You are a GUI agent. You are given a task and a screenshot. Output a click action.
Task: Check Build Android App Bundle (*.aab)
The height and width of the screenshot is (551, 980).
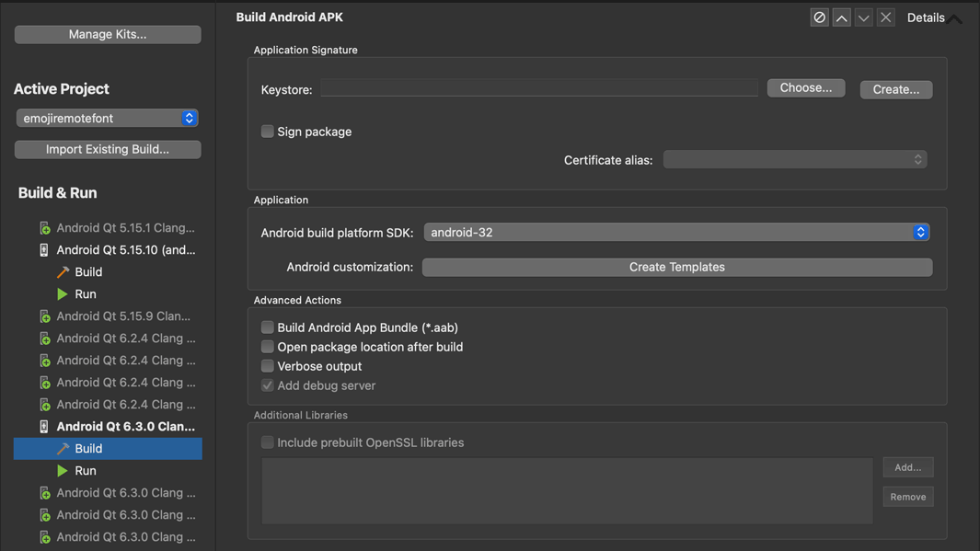coord(267,327)
